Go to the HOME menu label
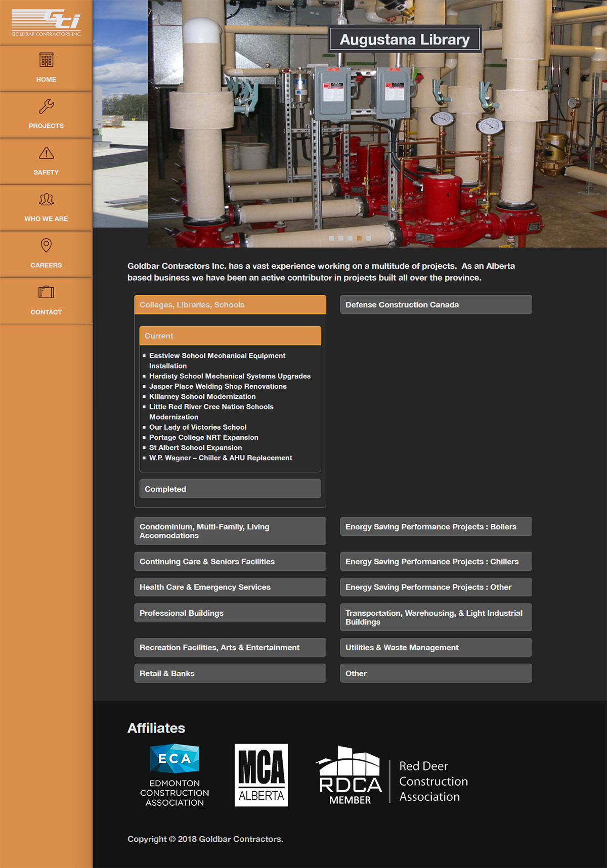Image resolution: width=607 pixels, height=868 pixels. 46,79
